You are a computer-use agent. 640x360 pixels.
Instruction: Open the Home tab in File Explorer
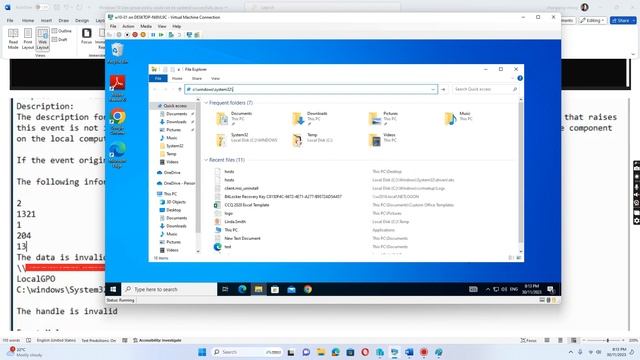tap(177, 78)
